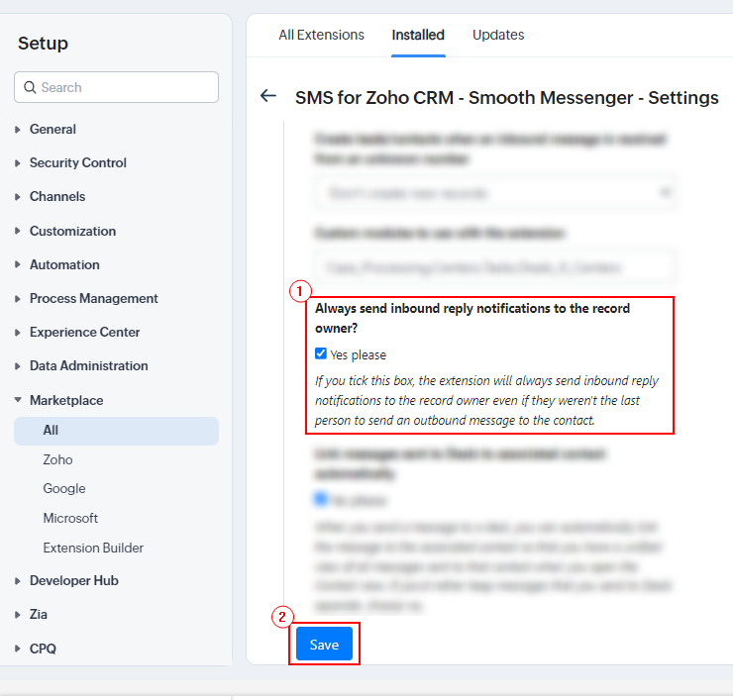Screen dimensions: 733x700
Task: Open Extension Builder in Marketplace
Action: click(x=93, y=548)
